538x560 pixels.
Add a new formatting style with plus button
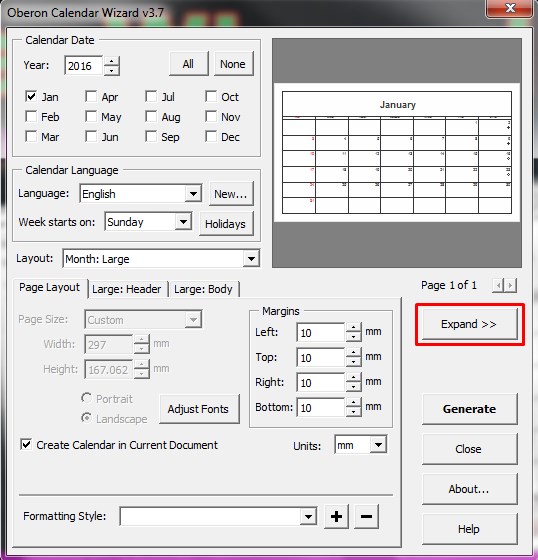pyautogui.click(x=336, y=516)
